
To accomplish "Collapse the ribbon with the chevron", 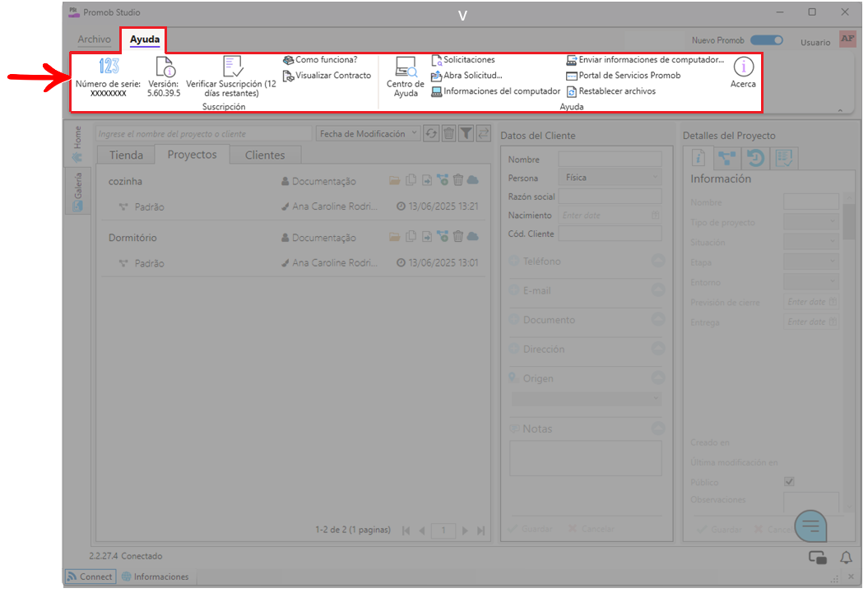I will pyautogui.click(x=840, y=110).
